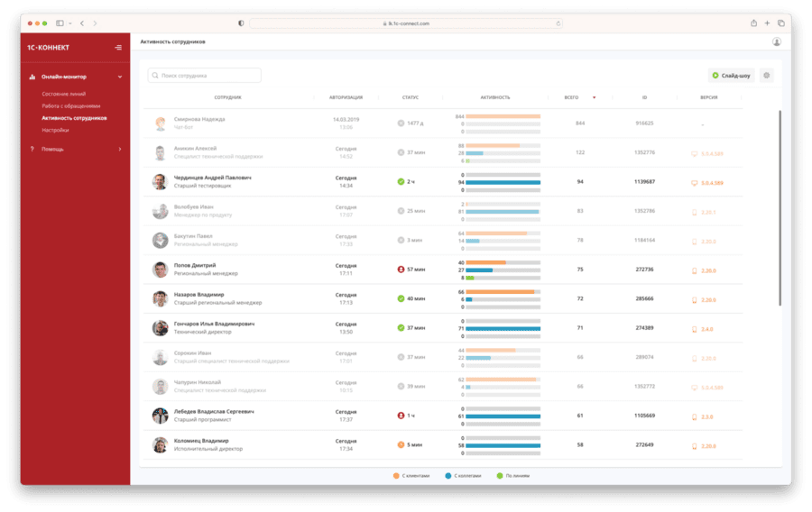Click the desktop version icon of Чердинцев
Screen dimensions: 812x512
pyautogui.click(x=695, y=183)
